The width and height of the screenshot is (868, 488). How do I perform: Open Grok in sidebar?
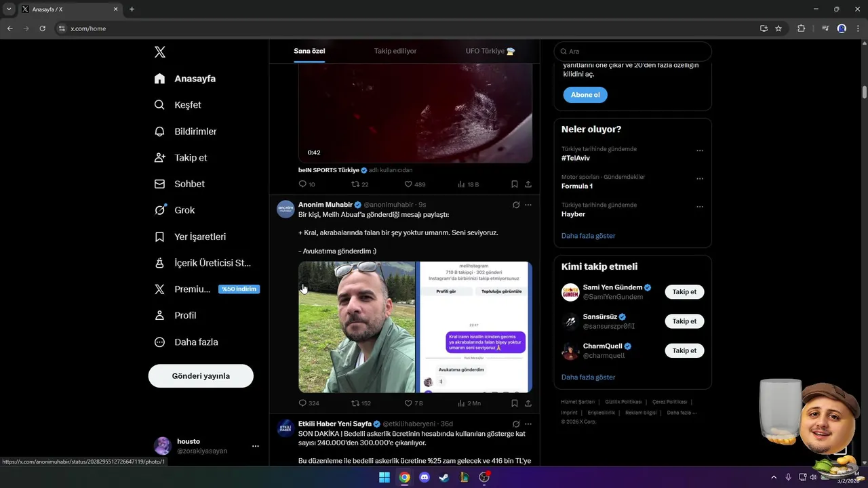click(174, 210)
